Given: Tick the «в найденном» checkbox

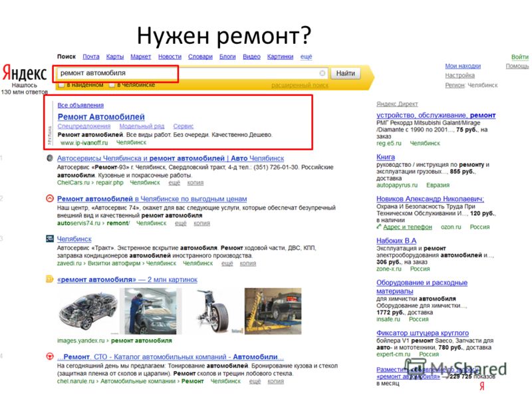Looking at the screenshot, I should [61, 85].
